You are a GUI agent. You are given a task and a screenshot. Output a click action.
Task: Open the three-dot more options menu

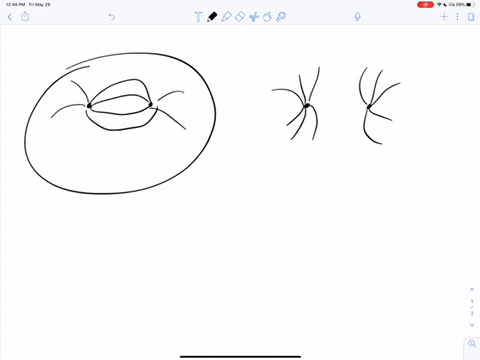tap(457, 17)
